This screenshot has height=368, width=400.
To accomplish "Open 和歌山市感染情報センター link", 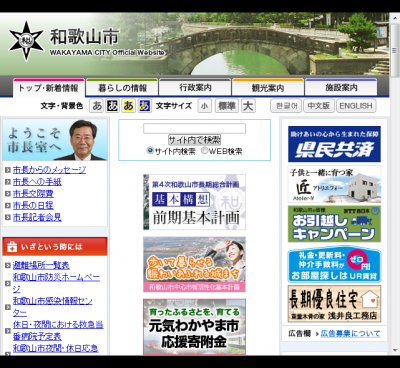I will [53, 307].
